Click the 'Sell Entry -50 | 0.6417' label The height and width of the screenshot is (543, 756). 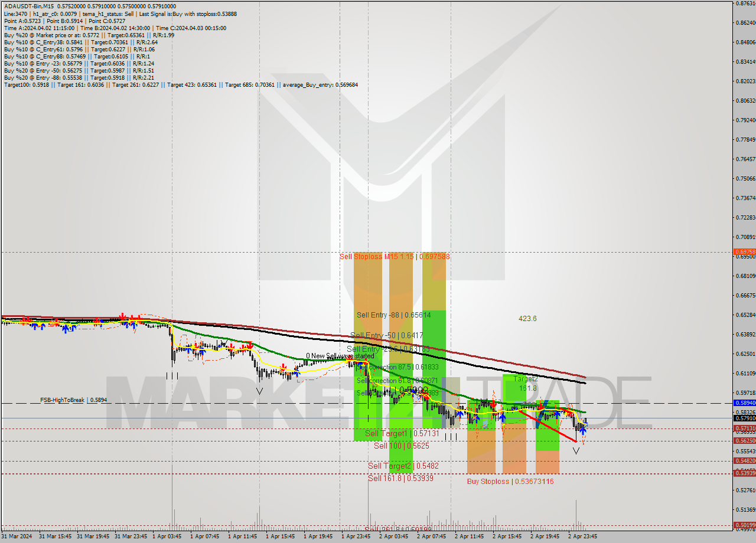[386, 335]
